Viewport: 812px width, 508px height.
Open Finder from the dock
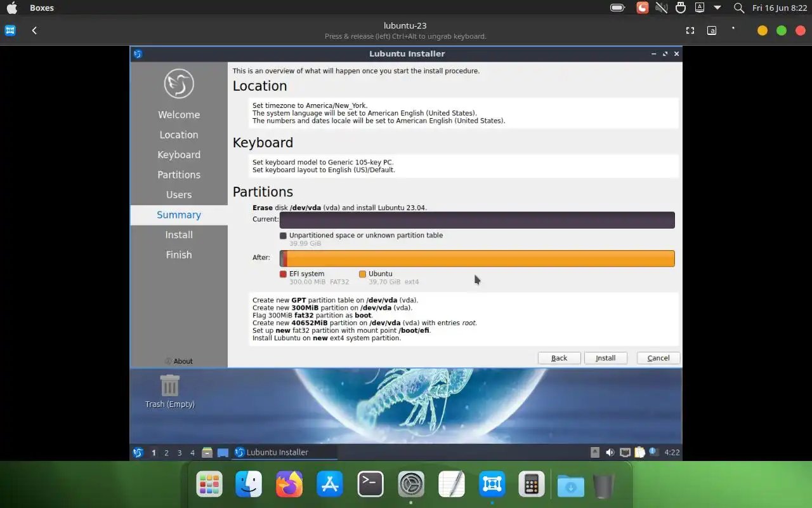tap(249, 485)
